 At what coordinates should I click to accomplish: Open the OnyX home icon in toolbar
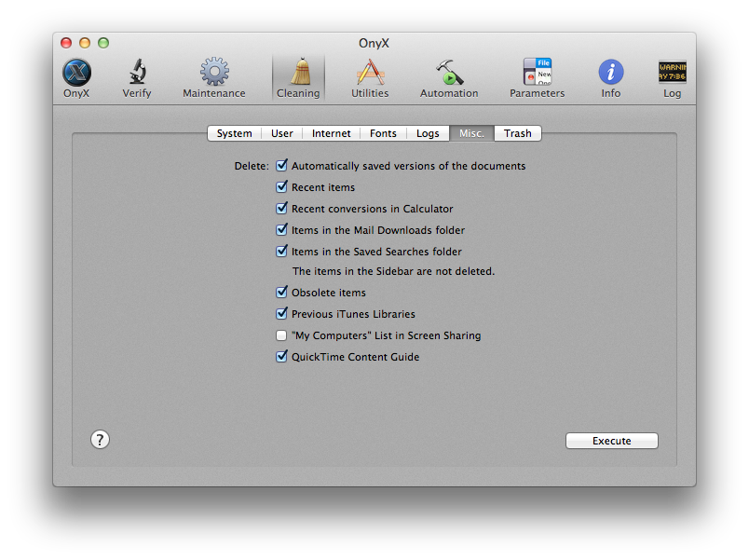pyautogui.click(x=76, y=73)
